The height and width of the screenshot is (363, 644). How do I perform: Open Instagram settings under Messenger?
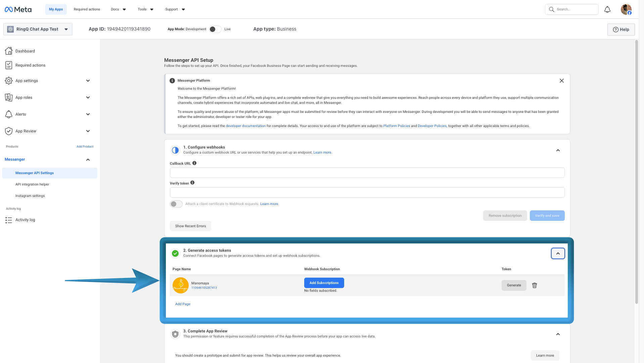point(30,195)
